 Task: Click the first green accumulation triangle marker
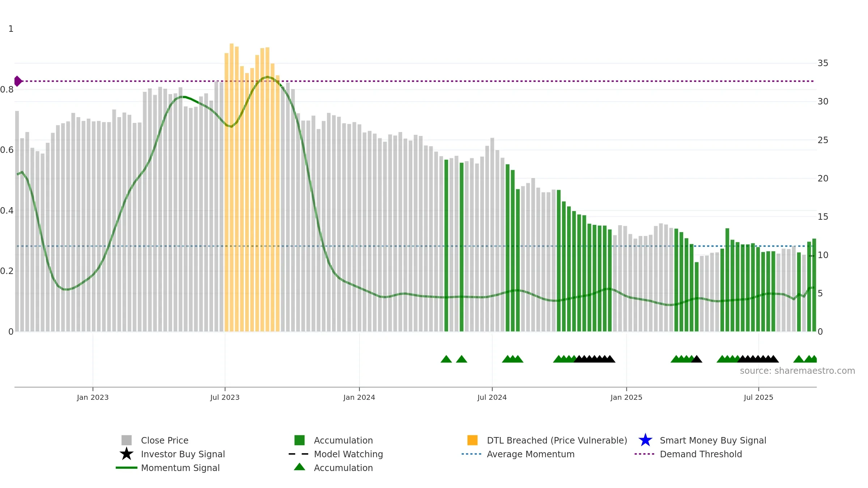446,359
